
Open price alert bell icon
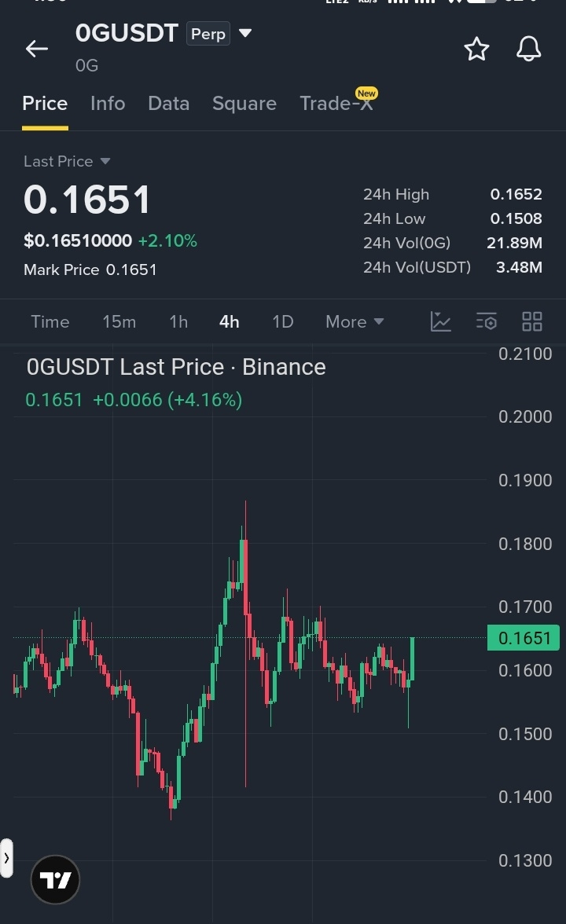click(528, 49)
